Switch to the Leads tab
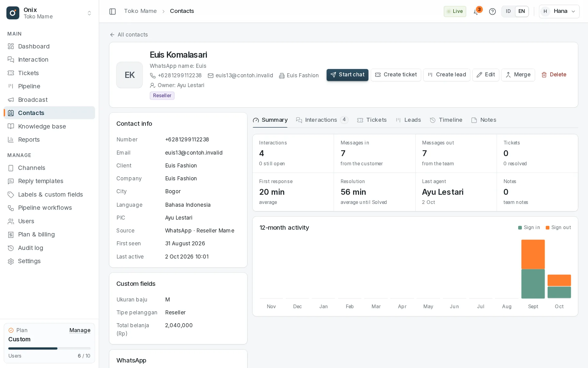Image resolution: width=588 pixels, height=368 pixels. pyautogui.click(x=408, y=120)
